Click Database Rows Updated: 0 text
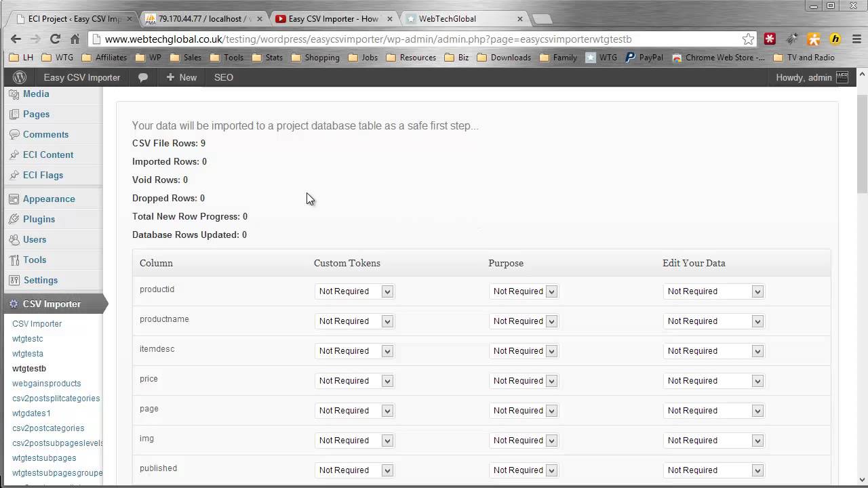 point(189,235)
